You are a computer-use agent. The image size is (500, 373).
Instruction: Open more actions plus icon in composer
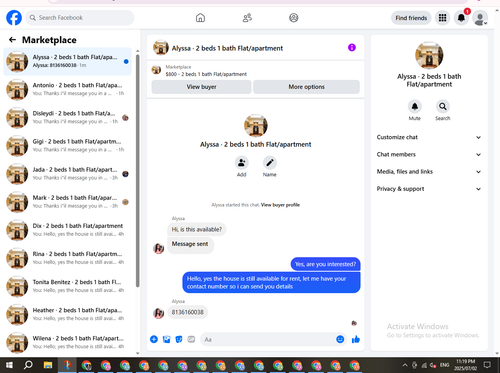tap(154, 339)
